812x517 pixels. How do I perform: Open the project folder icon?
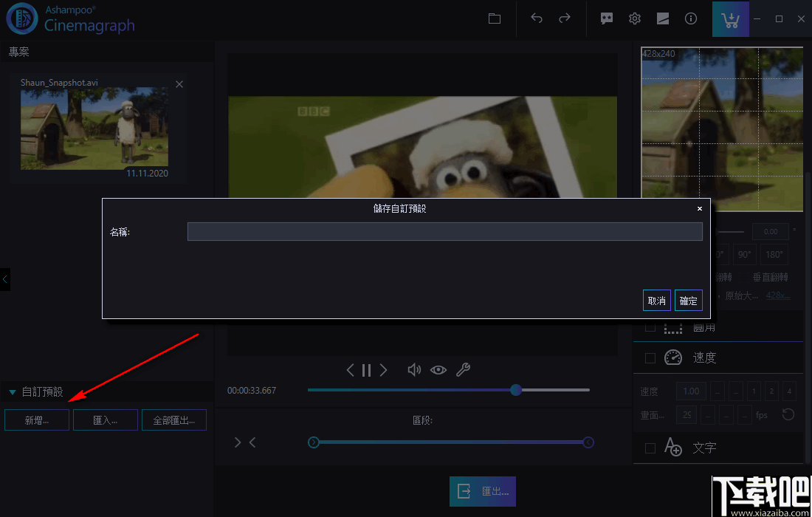(x=495, y=18)
